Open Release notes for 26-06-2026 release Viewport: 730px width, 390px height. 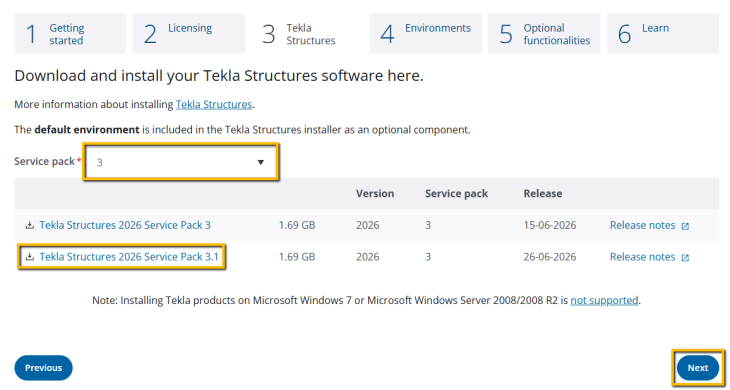(642, 257)
